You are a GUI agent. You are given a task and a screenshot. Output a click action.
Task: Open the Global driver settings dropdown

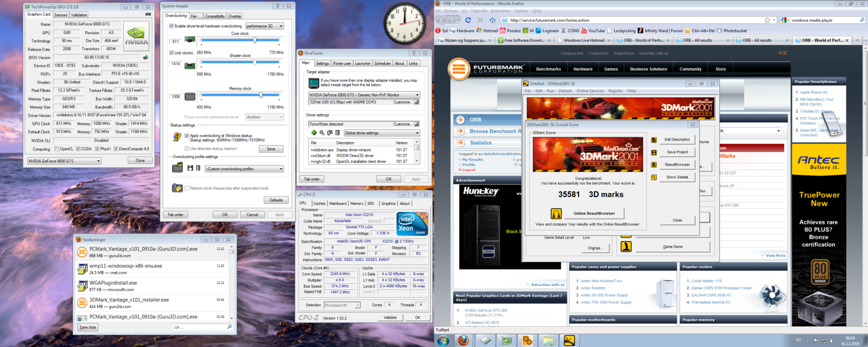(381, 133)
